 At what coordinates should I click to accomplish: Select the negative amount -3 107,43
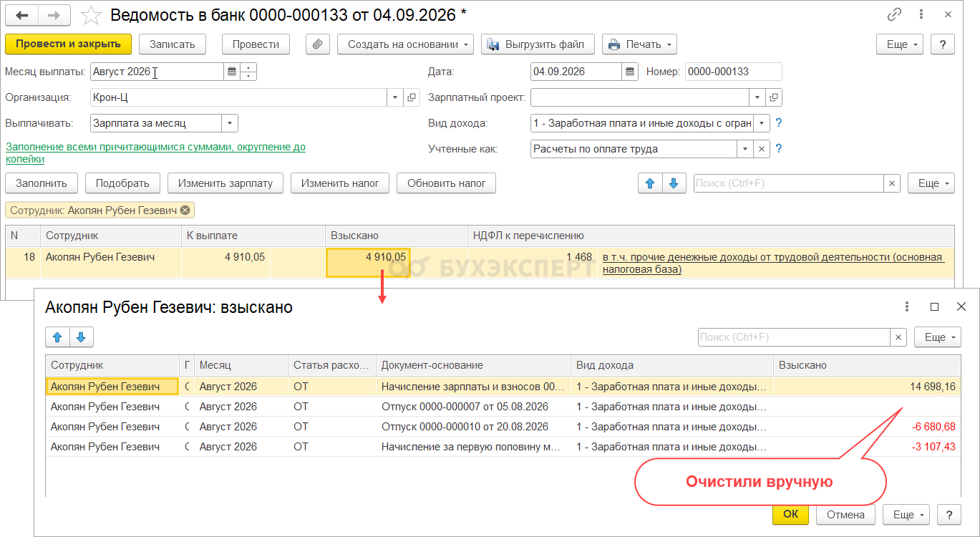click(x=933, y=447)
